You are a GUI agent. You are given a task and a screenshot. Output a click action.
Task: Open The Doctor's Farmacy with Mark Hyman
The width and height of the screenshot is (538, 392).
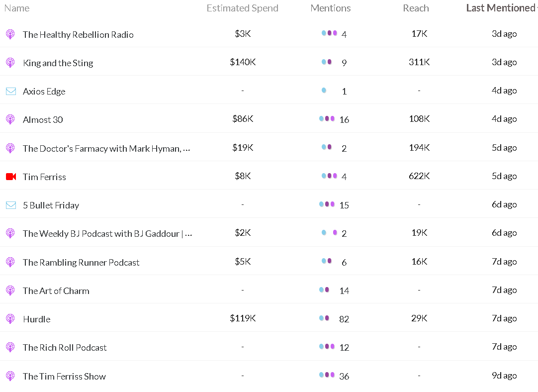[x=106, y=149]
